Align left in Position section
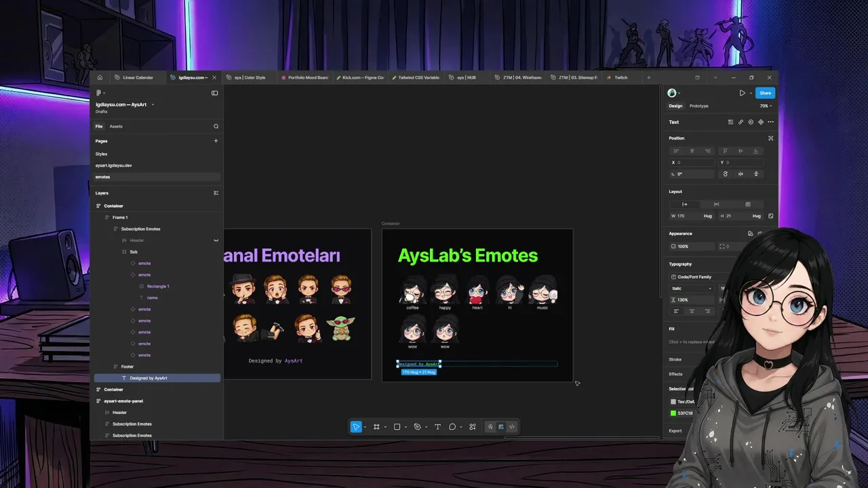 (x=676, y=151)
